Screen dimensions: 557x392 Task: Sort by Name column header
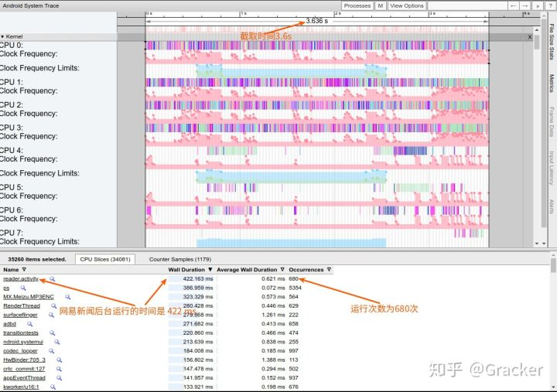[x=14, y=270]
